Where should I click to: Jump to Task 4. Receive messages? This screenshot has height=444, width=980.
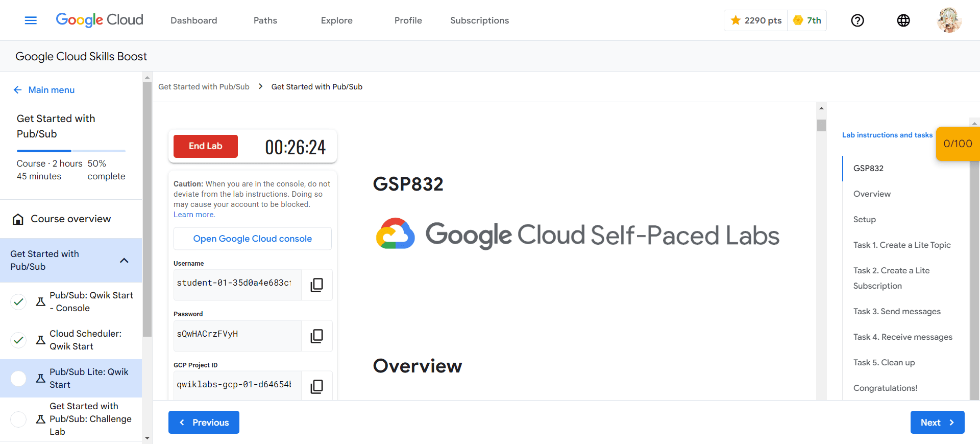coord(903,337)
